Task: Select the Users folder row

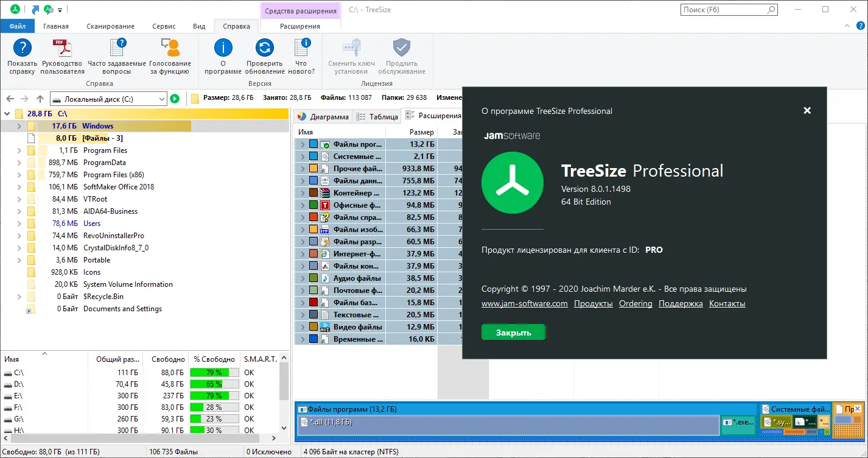Action: [144, 224]
